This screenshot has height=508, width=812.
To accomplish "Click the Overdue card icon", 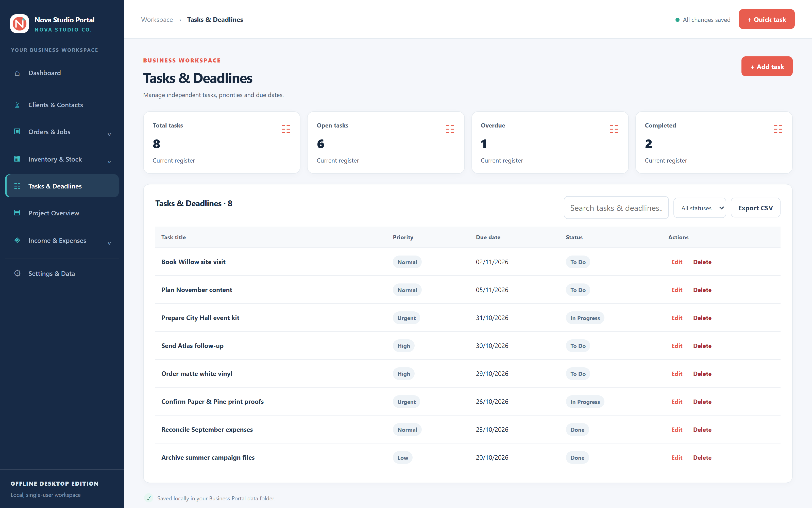I will click(x=614, y=129).
